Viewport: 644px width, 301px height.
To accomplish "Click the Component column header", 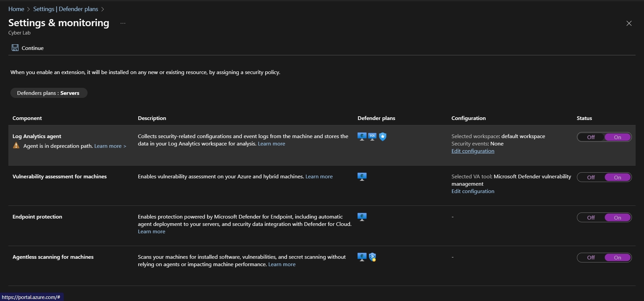I will coord(27,118).
